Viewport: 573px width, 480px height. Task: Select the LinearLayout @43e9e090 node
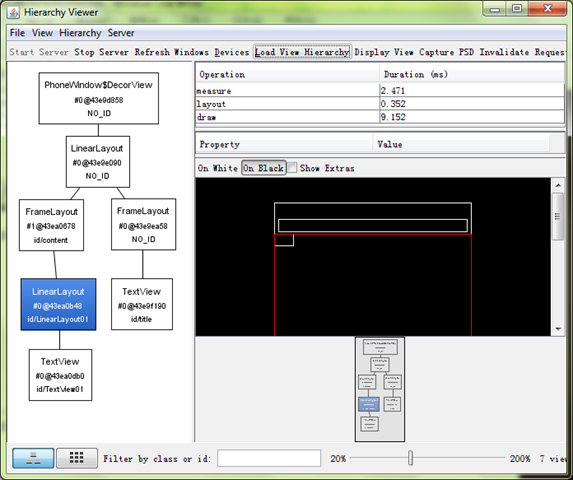pyautogui.click(x=98, y=162)
